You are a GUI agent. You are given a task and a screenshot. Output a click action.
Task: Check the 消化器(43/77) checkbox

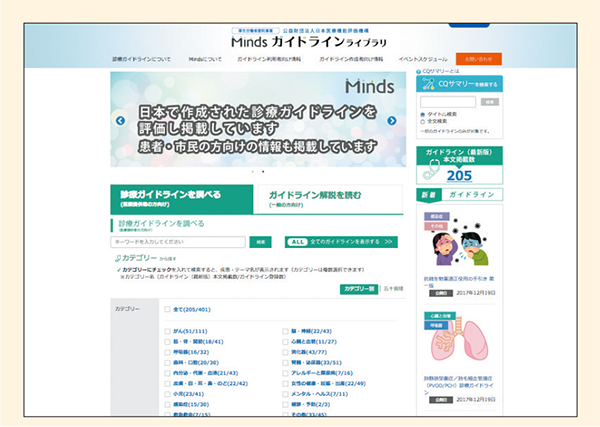[285, 352]
